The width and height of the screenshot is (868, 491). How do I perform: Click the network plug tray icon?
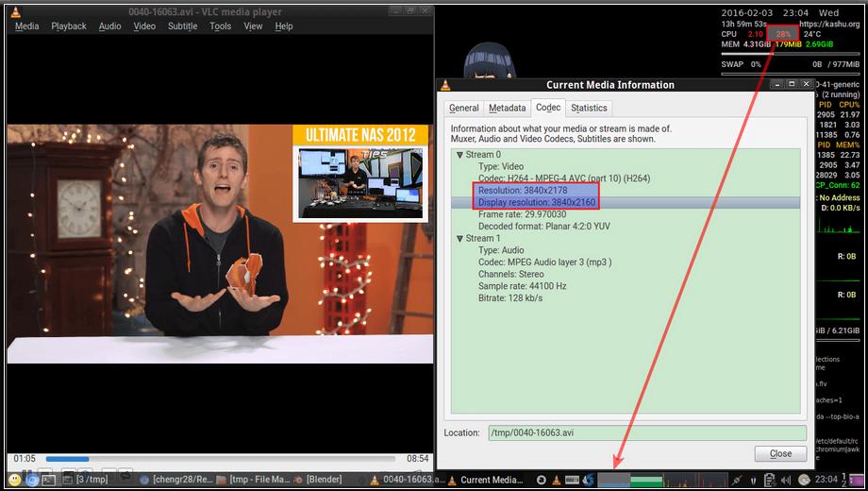coord(738,480)
